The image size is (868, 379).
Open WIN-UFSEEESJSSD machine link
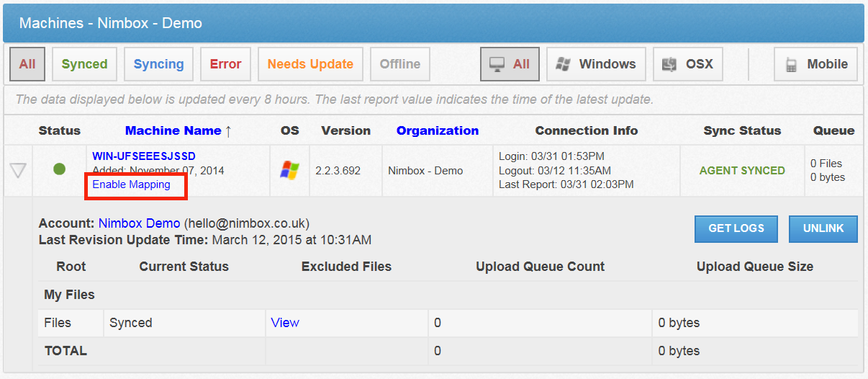(x=144, y=156)
